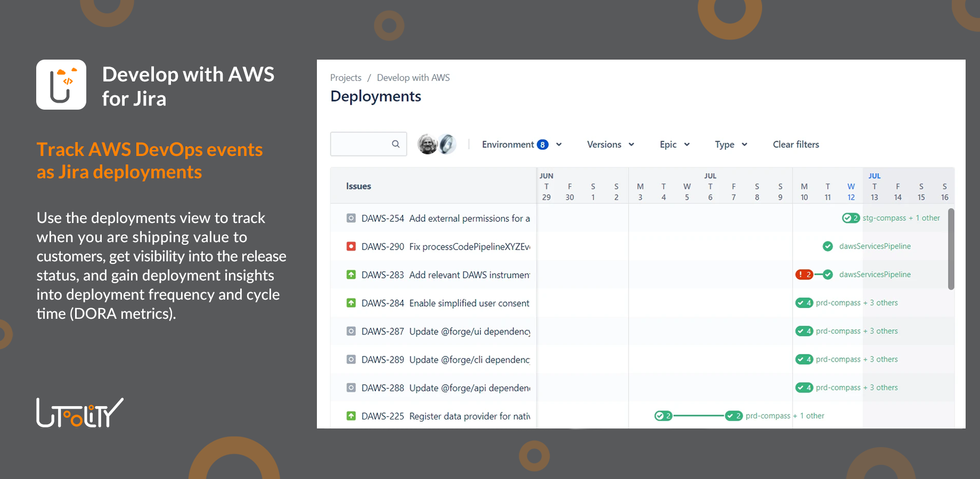
Task: Open the Epic filter dropdown
Action: point(674,144)
